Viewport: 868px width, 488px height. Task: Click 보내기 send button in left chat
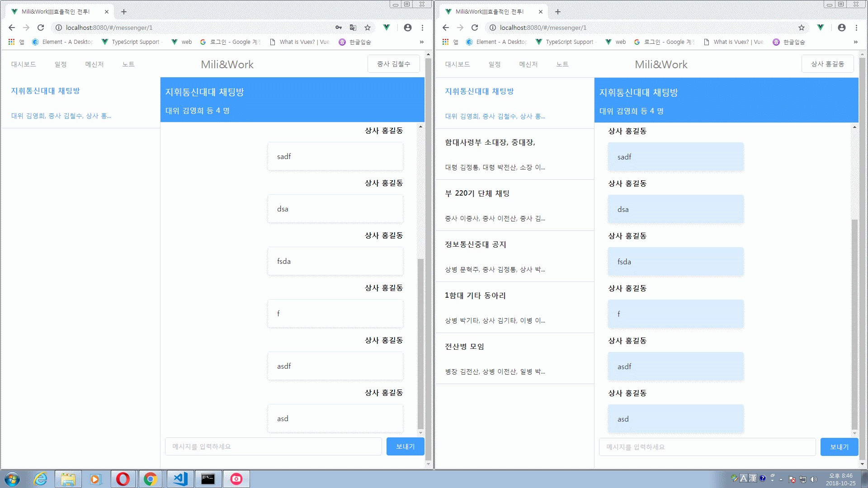(405, 446)
